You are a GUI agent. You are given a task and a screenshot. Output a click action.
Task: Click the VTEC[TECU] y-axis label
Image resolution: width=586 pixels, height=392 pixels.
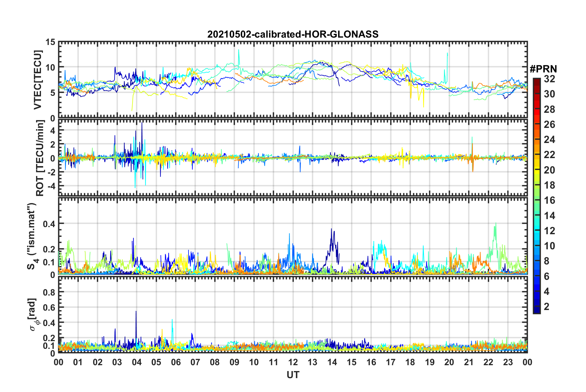[38, 80]
